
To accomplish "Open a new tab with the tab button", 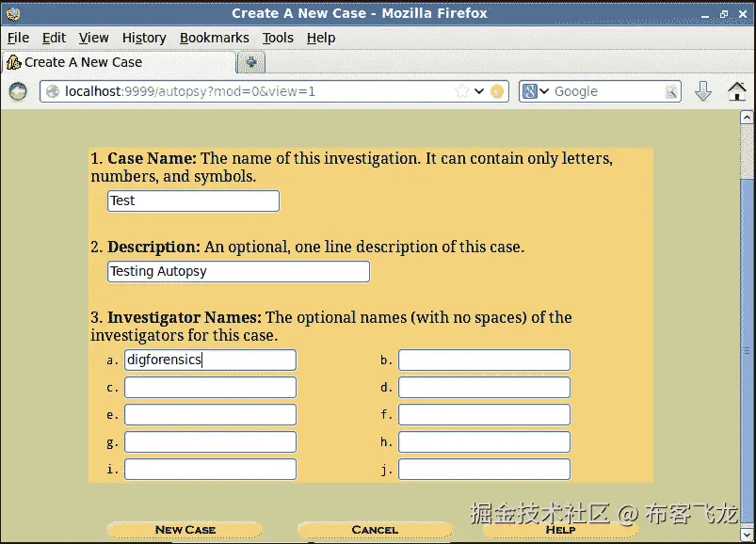I will (x=251, y=63).
